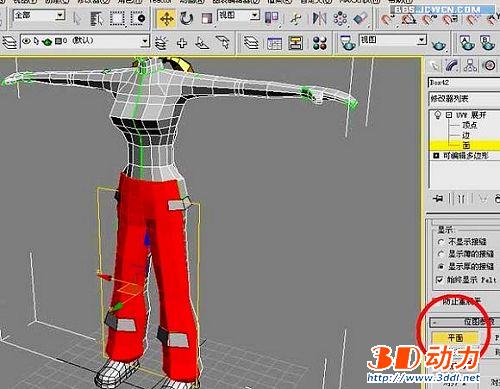Switch to the Hierarchy command panel tab

point(470,65)
